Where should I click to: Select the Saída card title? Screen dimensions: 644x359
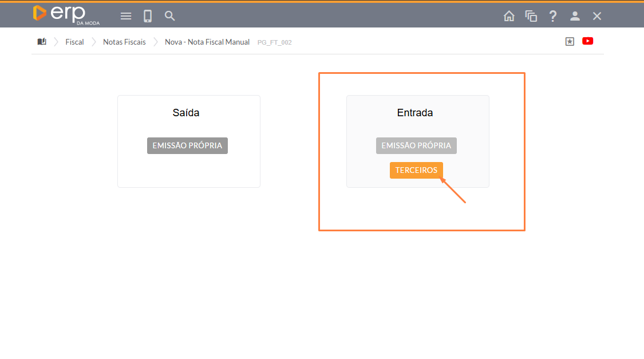pyautogui.click(x=186, y=113)
